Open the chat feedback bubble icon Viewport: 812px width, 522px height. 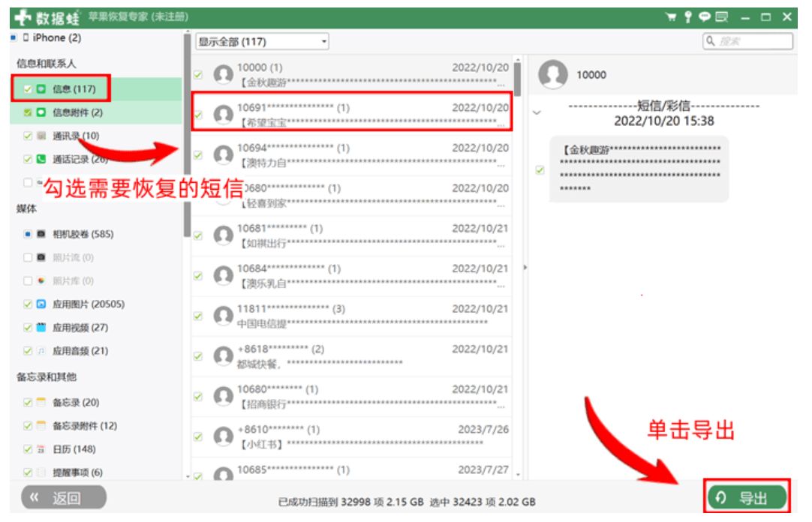tap(704, 16)
